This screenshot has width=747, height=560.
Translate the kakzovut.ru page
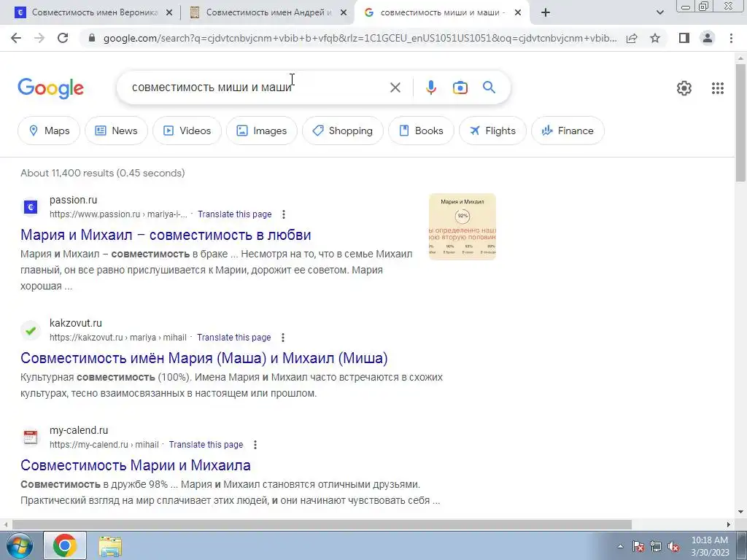[x=234, y=338]
